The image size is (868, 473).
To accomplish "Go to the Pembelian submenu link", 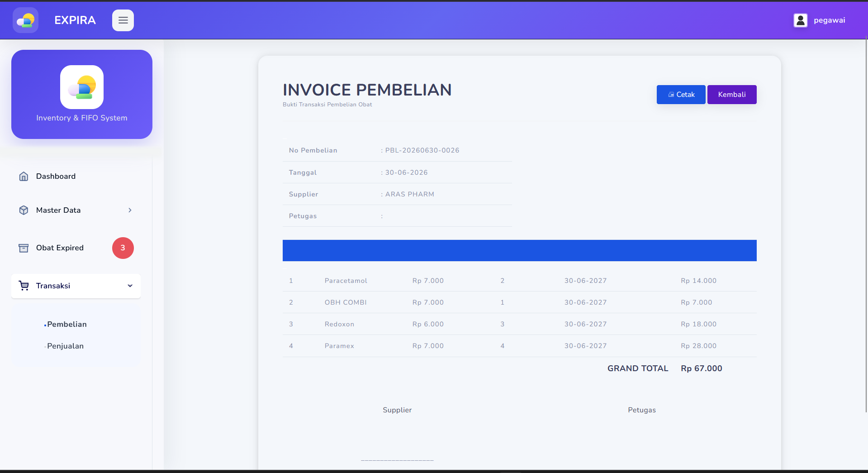I will tap(67, 324).
